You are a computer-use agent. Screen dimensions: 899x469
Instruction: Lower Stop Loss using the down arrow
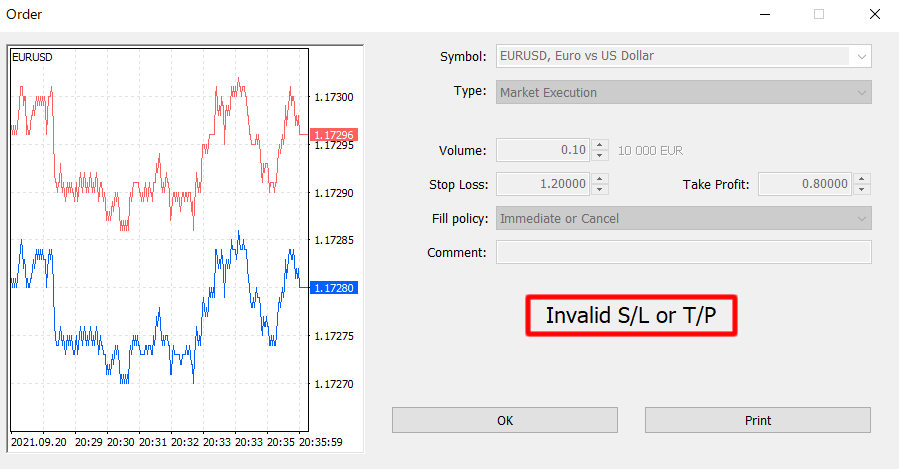[600, 189]
